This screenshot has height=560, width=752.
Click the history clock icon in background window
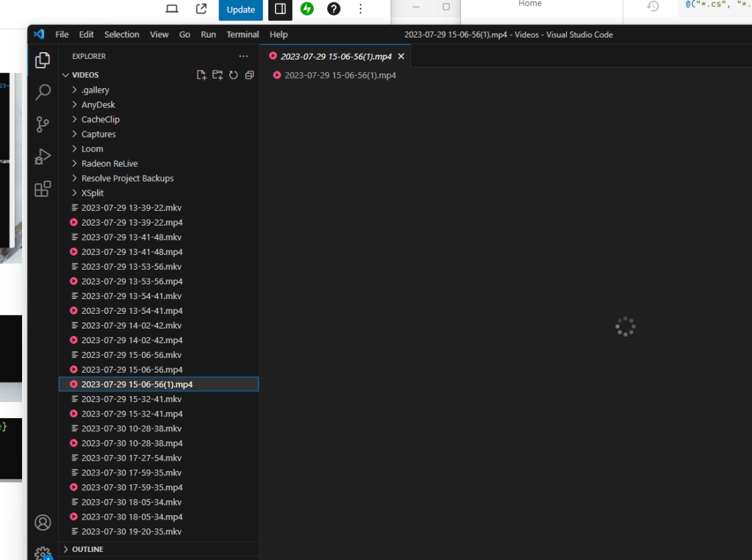653,6
